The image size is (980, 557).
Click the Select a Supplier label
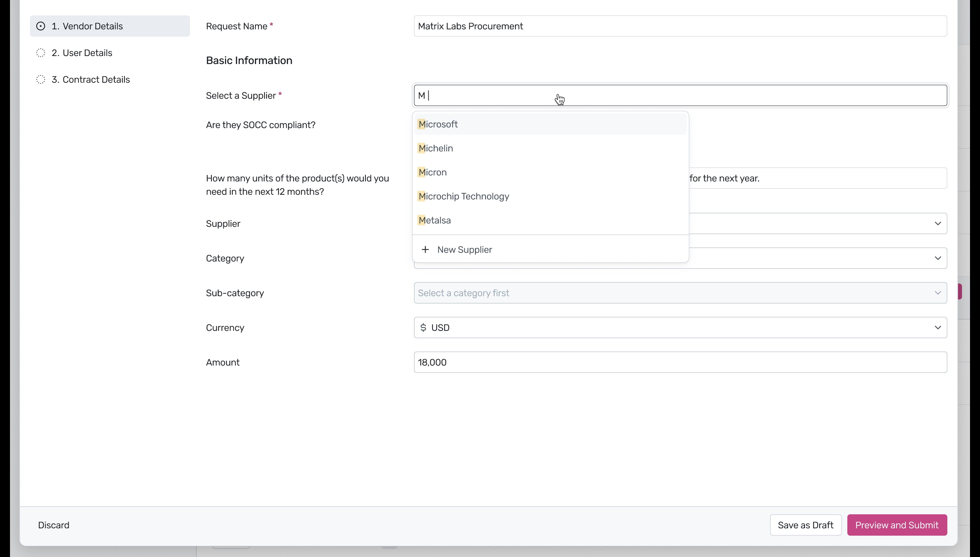coord(240,96)
